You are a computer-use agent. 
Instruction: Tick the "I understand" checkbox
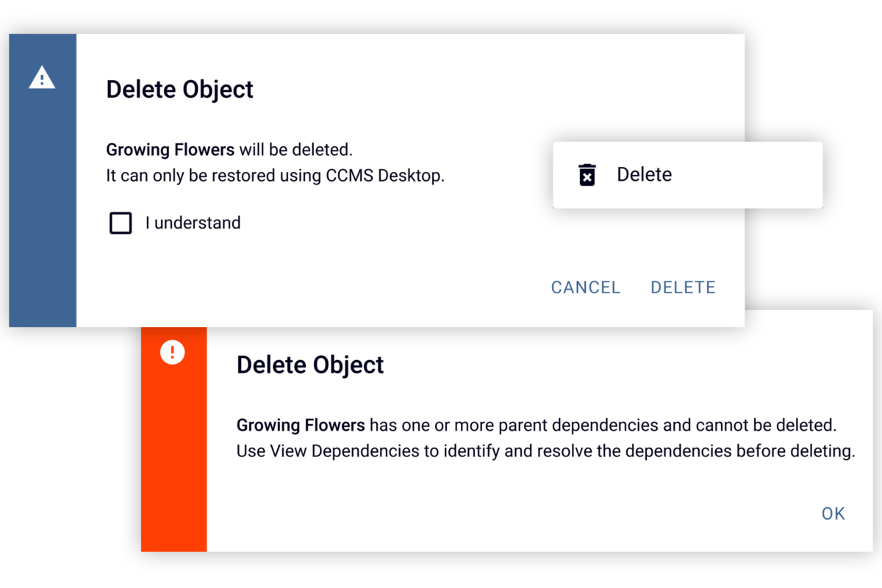tap(121, 223)
